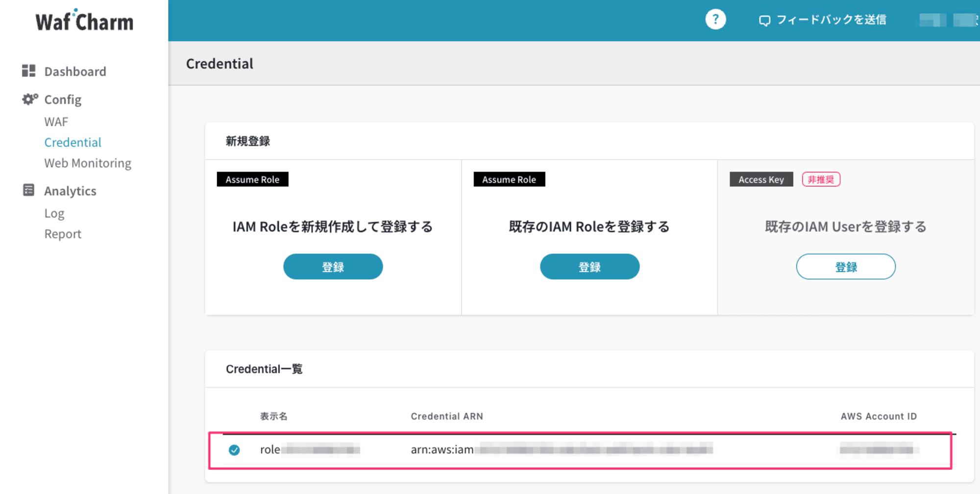
Task: Go to the WAF config page
Action: tap(56, 122)
